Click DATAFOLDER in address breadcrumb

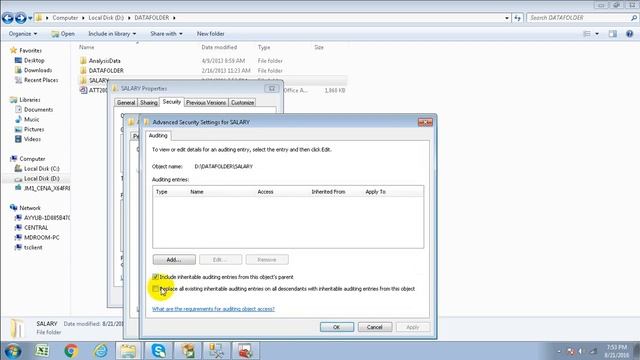point(151,18)
